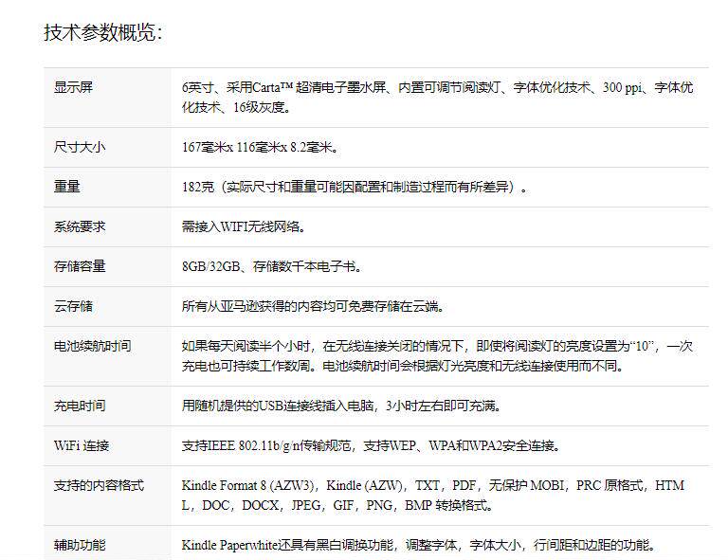The width and height of the screenshot is (728, 560).
Task: Click the 所有从亚马逊获得的内容 cloud storage text
Action: pos(314,306)
